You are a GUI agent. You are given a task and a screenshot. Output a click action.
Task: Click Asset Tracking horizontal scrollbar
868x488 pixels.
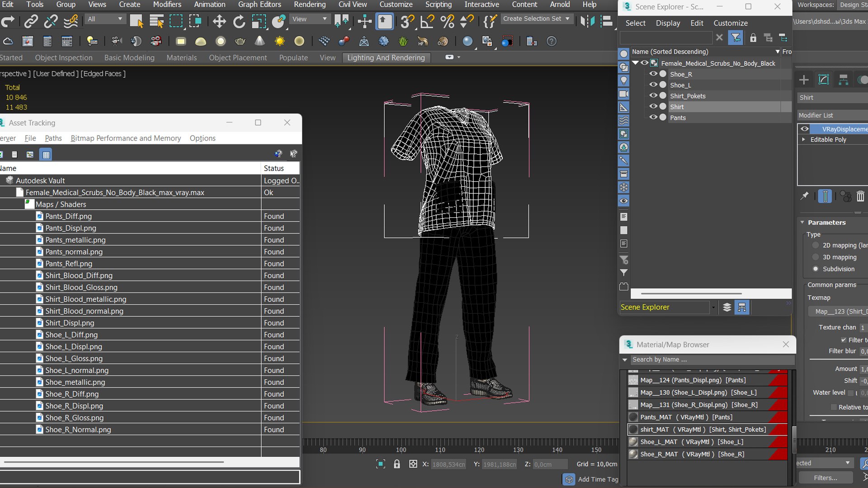(114, 462)
